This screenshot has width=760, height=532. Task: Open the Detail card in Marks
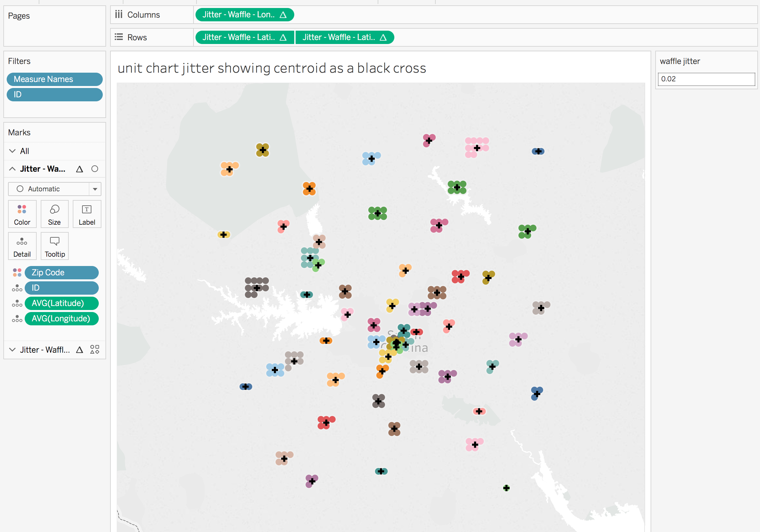(x=22, y=246)
